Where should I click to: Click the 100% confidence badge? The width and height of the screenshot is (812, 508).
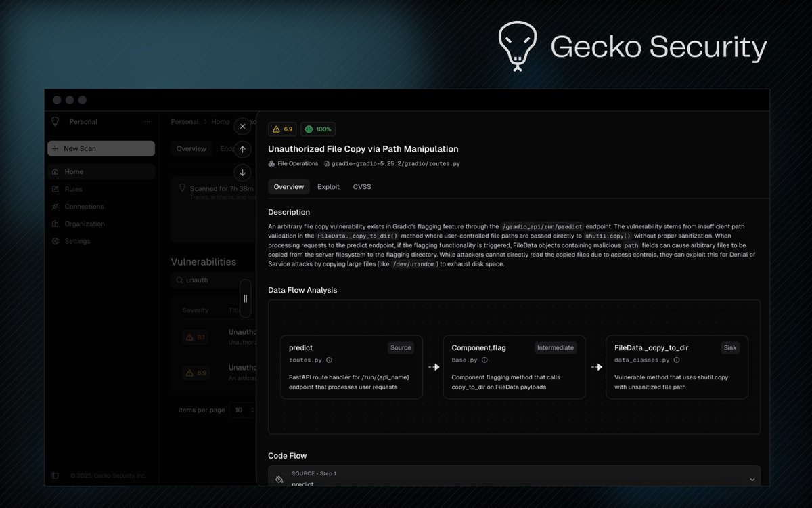click(x=318, y=129)
